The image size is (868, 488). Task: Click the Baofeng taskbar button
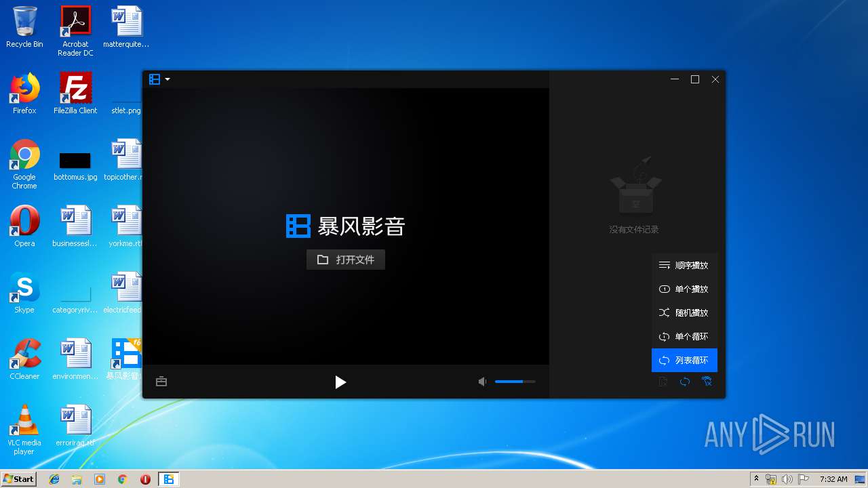(x=168, y=479)
